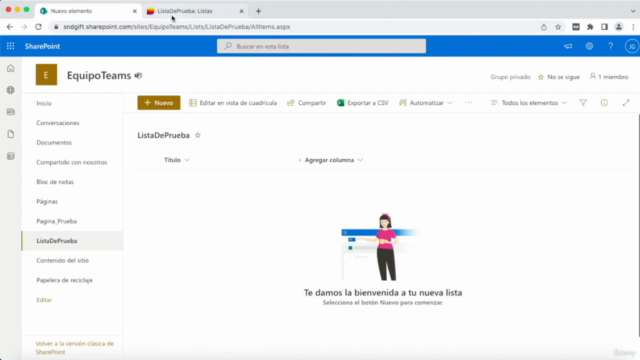
Task: Close the Nuevo elemento browser tab
Action: pyautogui.click(x=135, y=11)
